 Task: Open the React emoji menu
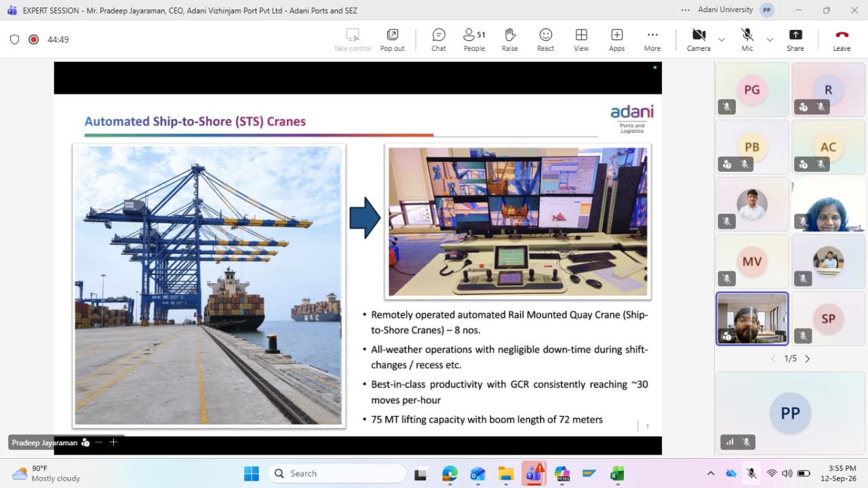point(545,39)
